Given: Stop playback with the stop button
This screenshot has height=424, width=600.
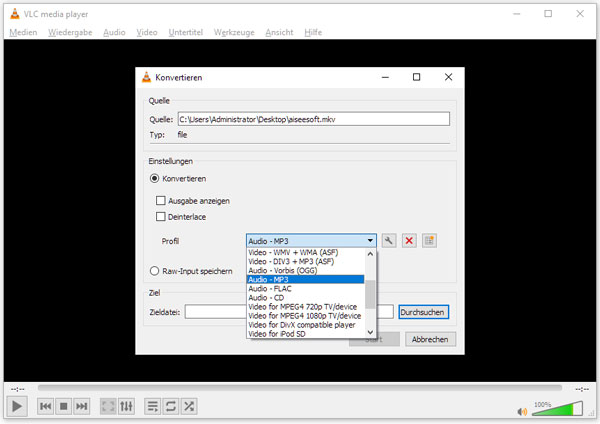Looking at the screenshot, I should pyautogui.click(x=64, y=406).
